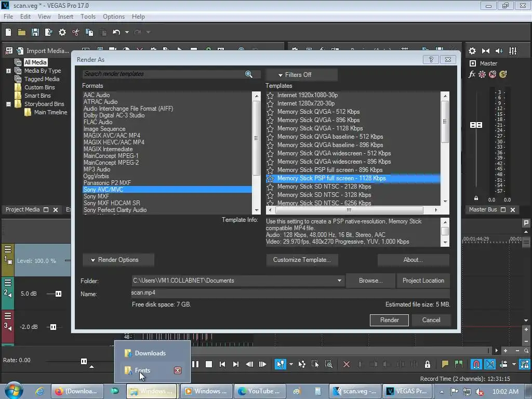Click the Render As toolbar icon

pyautogui.click(x=48, y=32)
